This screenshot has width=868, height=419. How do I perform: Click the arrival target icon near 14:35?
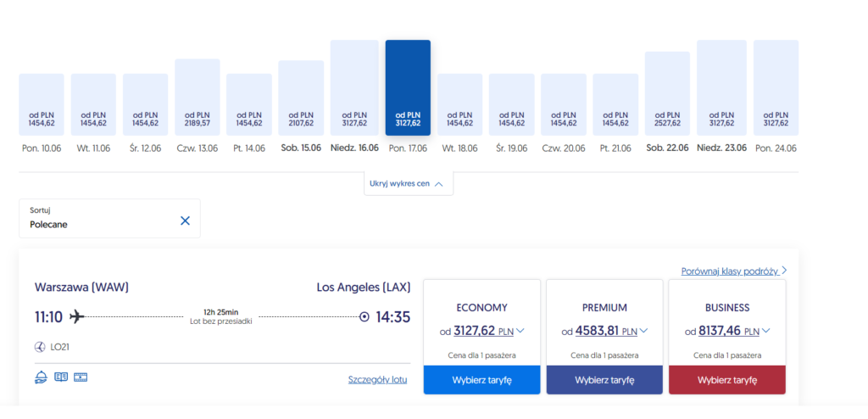364,317
